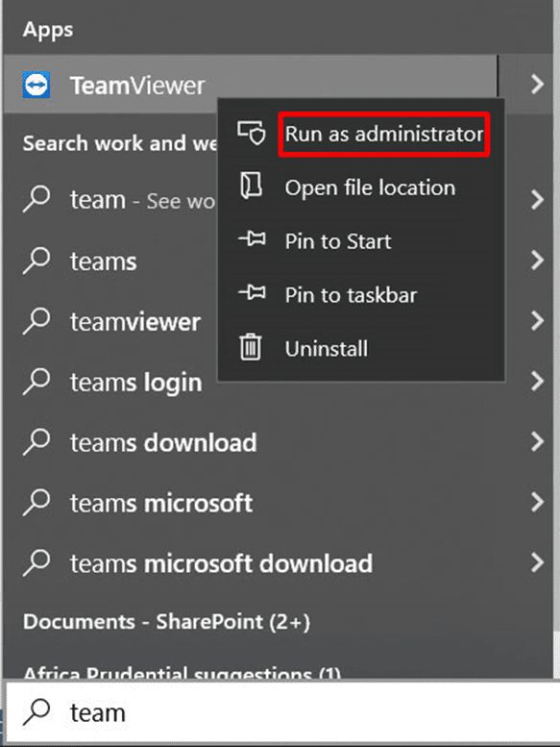Click the magnifier icon beside teams login
Viewport: 560px width, 747px height.
(x=37, y=382)
